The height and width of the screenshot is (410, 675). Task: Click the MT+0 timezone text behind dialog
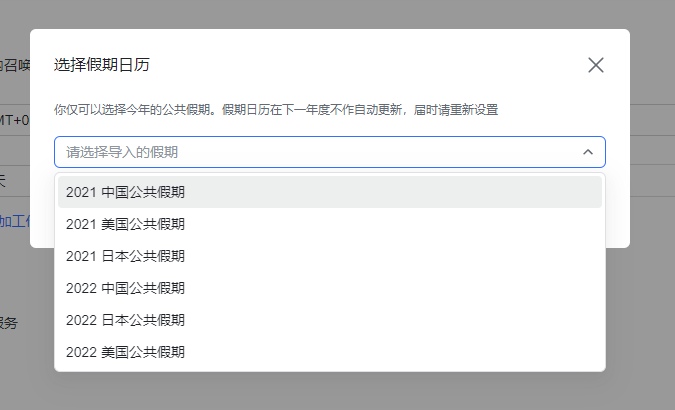pyautogui.click(x=14, y=120)
